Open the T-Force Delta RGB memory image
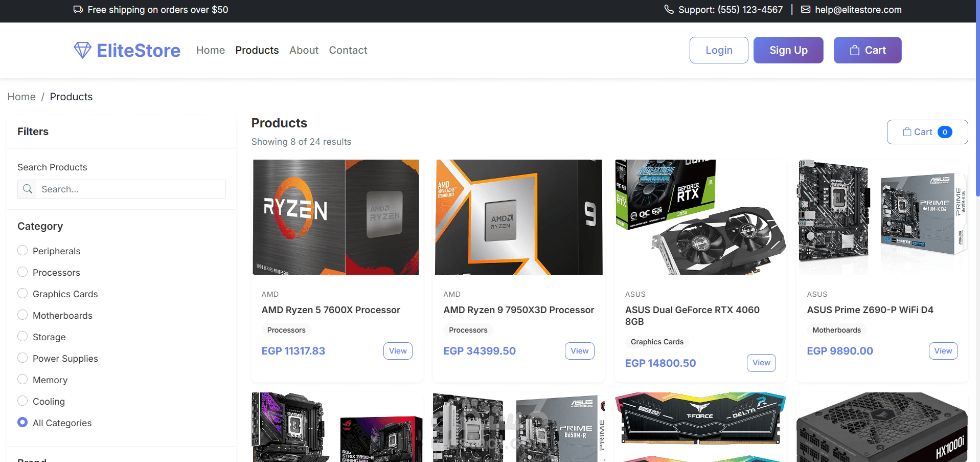 700,427
